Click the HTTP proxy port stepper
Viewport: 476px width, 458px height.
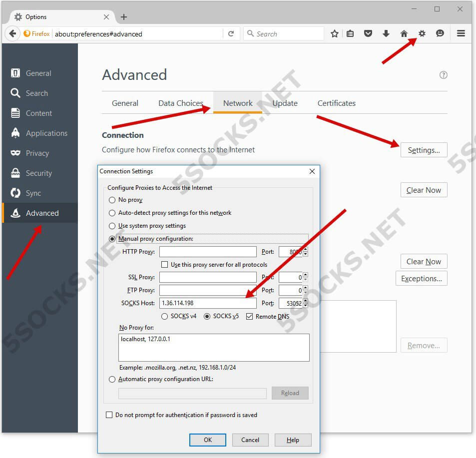coord(305,252)
